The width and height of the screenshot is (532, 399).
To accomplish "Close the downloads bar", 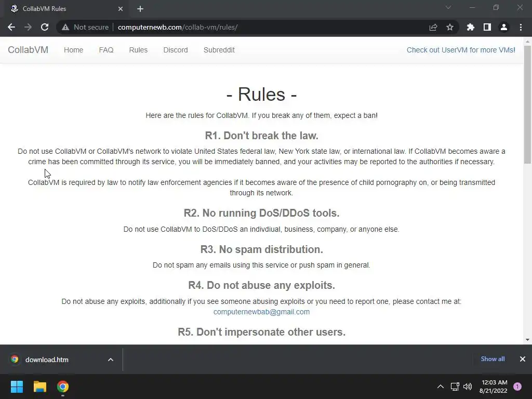I will pyautogui.click(x=523, y=359).
